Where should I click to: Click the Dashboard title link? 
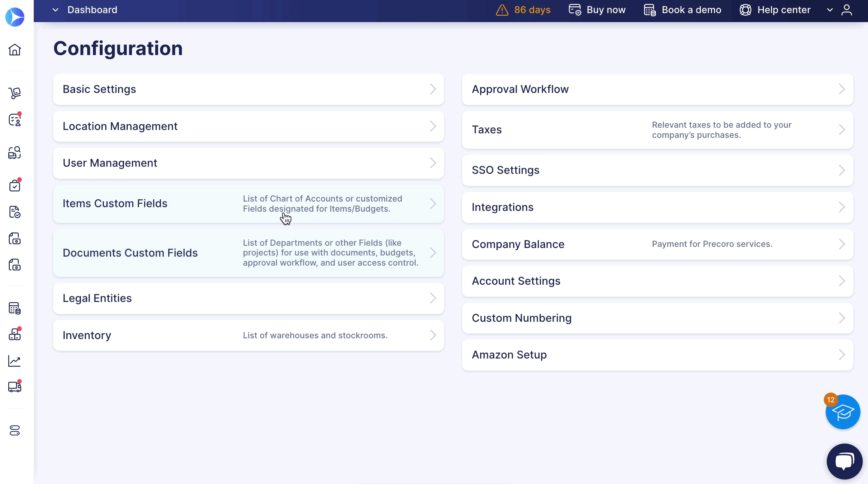[92, 10]
